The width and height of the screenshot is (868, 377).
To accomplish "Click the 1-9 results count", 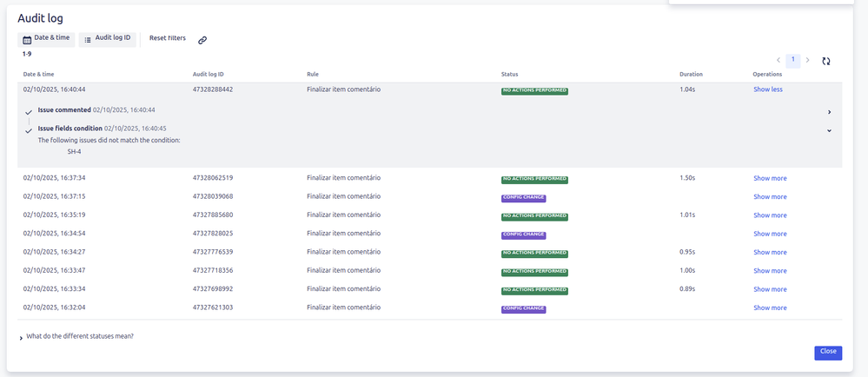I will (x=27, y=54).
